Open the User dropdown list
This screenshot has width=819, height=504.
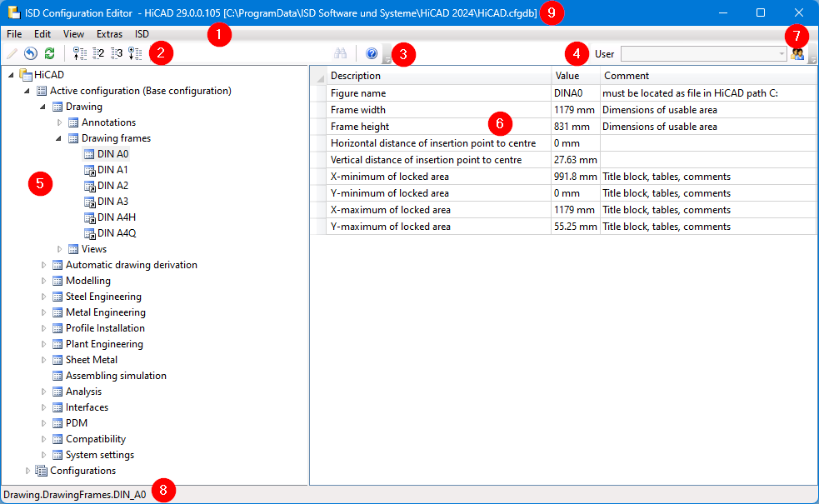(x=782, y=54)
